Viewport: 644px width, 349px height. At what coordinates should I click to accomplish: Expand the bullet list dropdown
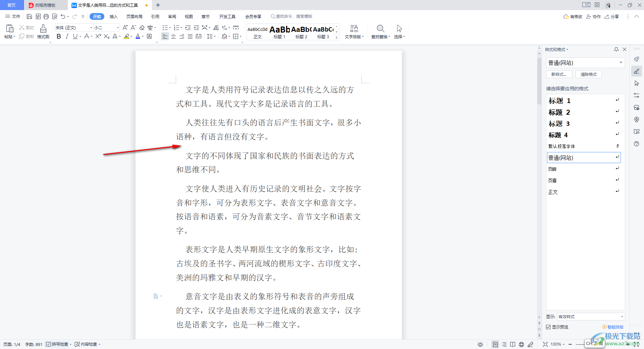[x=170, y=28]
